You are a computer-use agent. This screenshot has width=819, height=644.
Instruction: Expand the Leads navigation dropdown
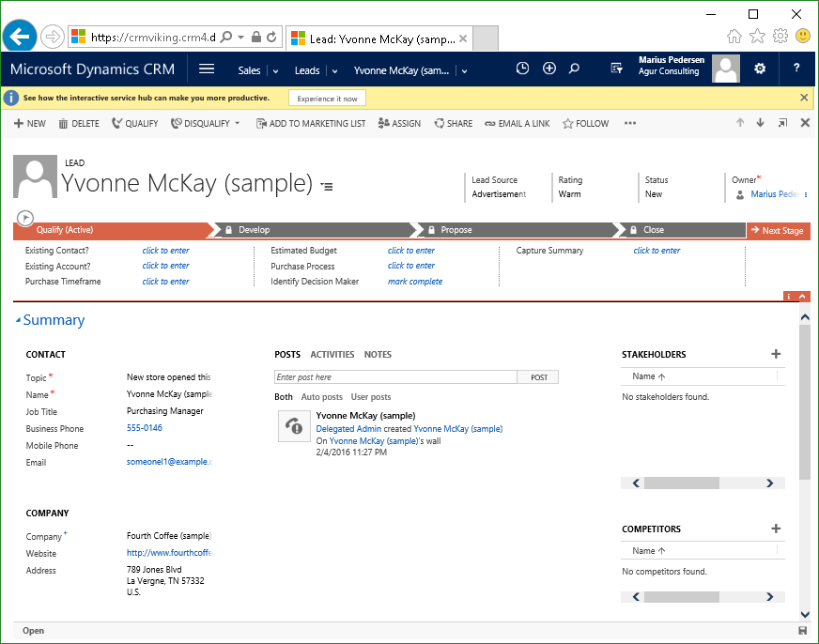334,71
